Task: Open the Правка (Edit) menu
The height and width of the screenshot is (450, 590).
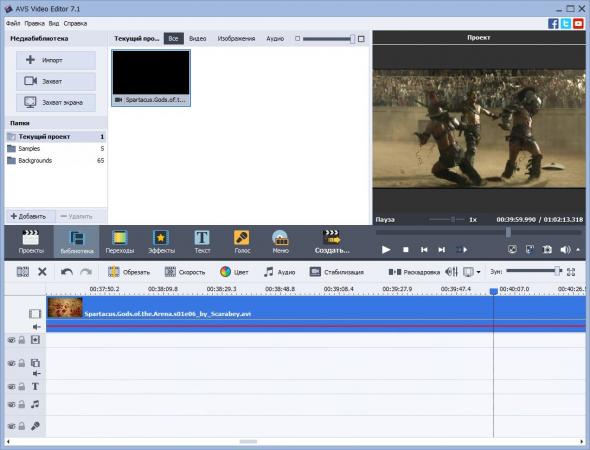Action: [35, 23]
